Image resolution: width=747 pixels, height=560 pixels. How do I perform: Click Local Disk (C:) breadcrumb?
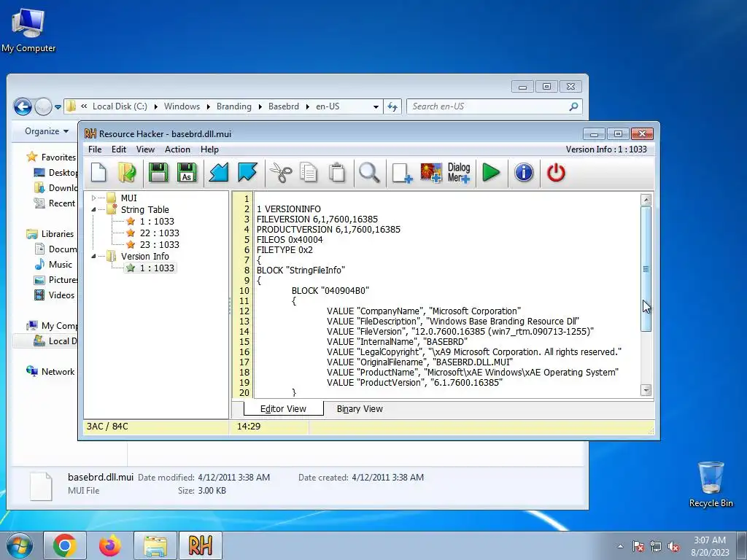pyautogui.click(x=120, y=106)
